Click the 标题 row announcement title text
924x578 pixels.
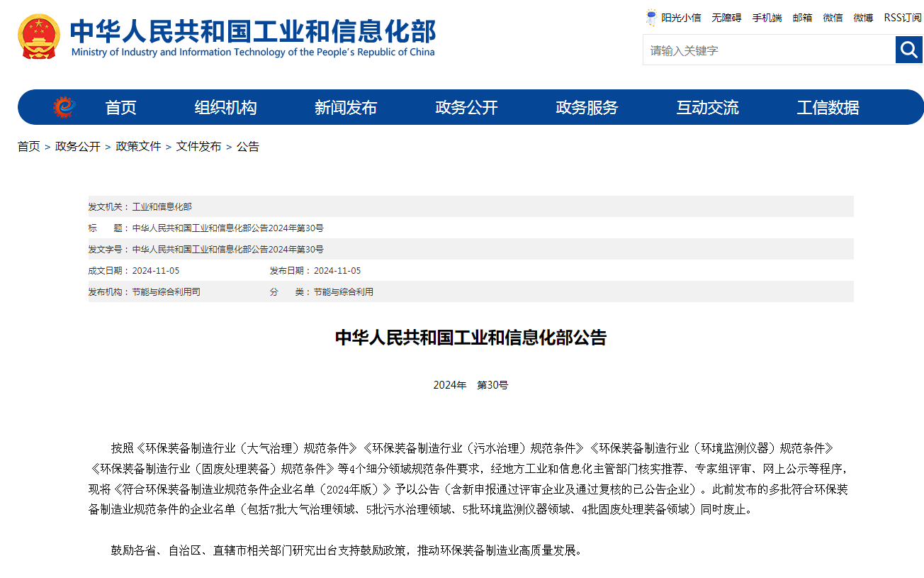coord(227,228)
